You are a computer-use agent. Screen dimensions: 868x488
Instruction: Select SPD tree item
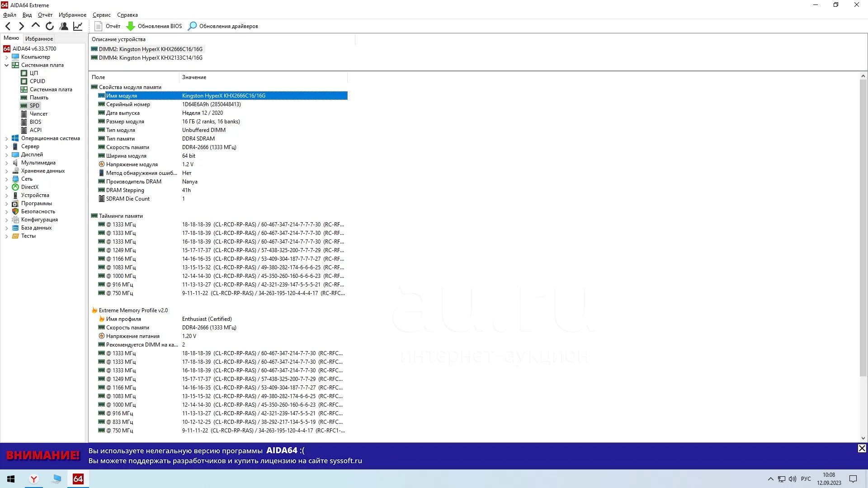34,106
